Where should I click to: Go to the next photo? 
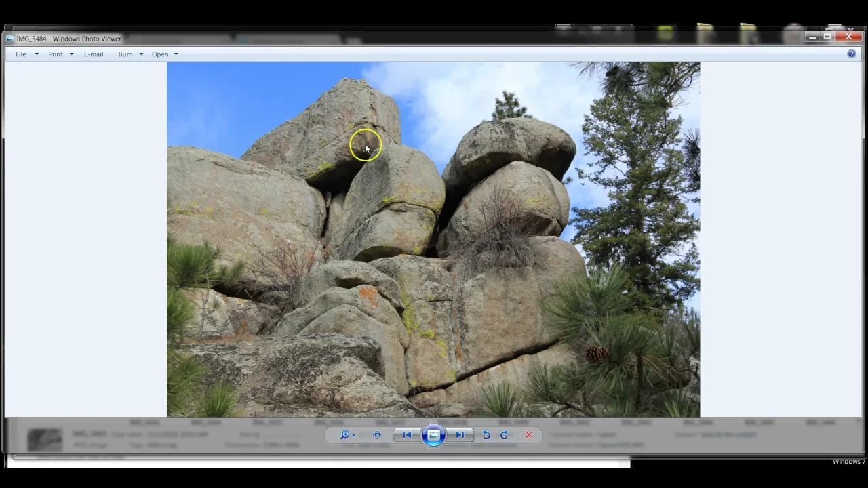tap(460, 435)
